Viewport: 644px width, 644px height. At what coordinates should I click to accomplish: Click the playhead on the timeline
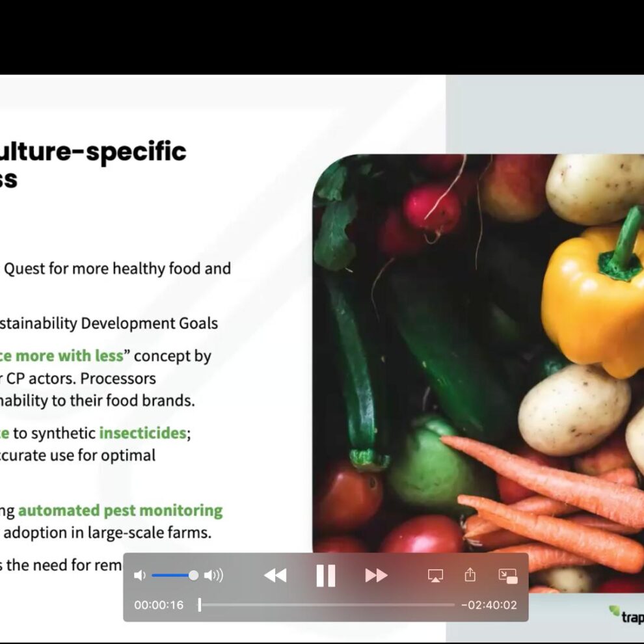point(200,605)
